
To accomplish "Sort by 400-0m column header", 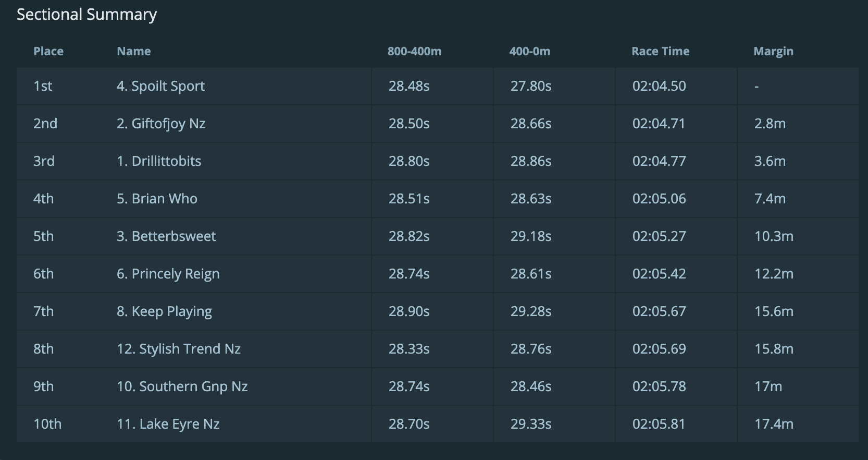I will [529, 51].
